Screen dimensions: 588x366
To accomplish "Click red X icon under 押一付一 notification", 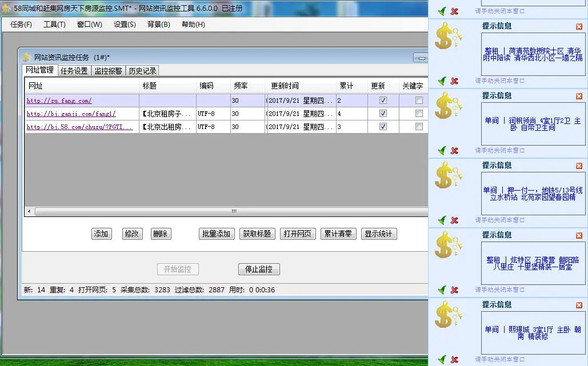I will click(454, 220).
